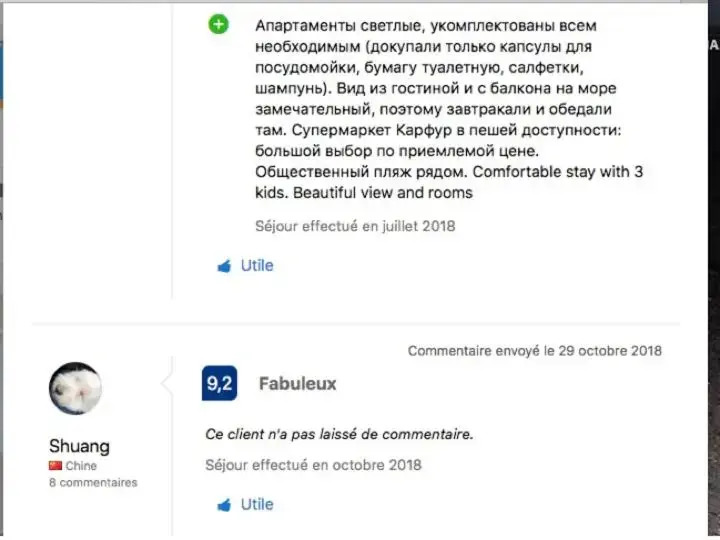Click the italic note that the client left no comment
This screenshot has width=720, height=540.
point(339,435)
